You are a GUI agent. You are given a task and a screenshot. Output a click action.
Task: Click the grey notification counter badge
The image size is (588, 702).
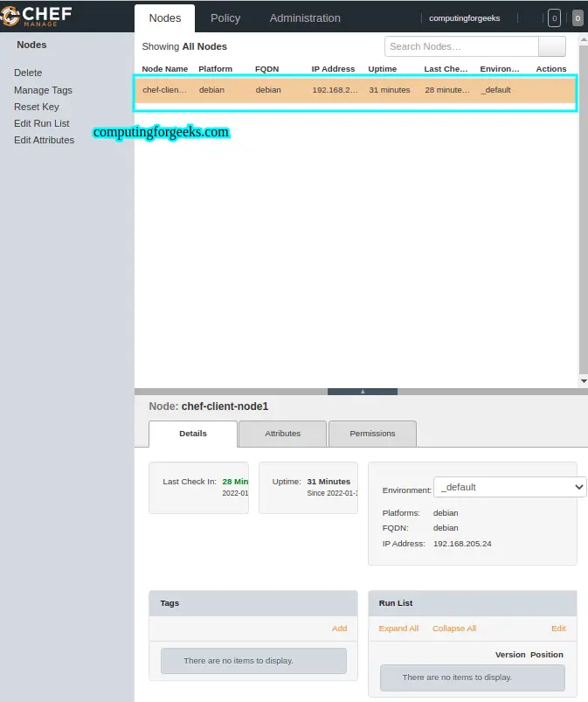(578, 18)
